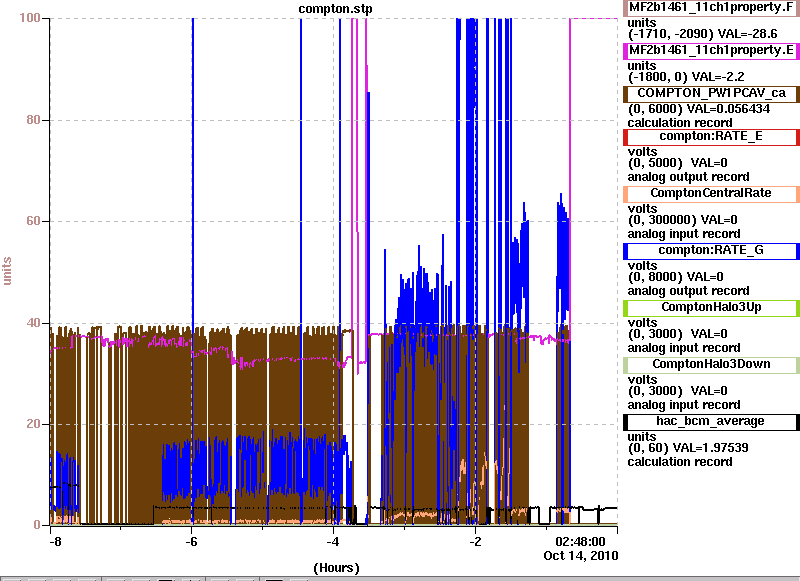
Task: Select the magenta MF2b1461_11ch1property.E legend entry
Action: [x=711, y=51]
